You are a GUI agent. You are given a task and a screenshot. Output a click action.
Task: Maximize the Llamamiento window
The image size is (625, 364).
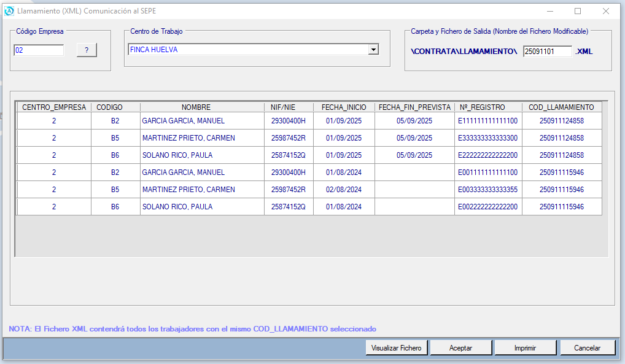pyautogui.click(x=578, y=11)
